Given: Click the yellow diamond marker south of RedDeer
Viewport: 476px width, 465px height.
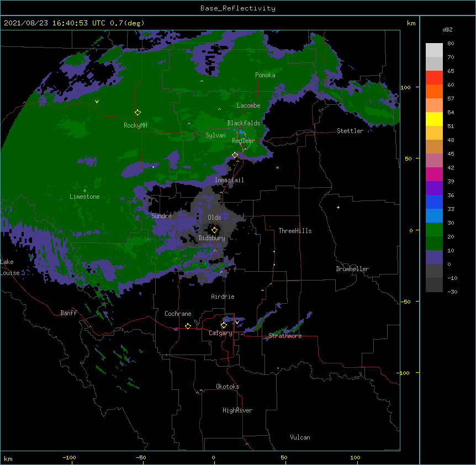Looking at the screenshot, I should tap(235, 155).
